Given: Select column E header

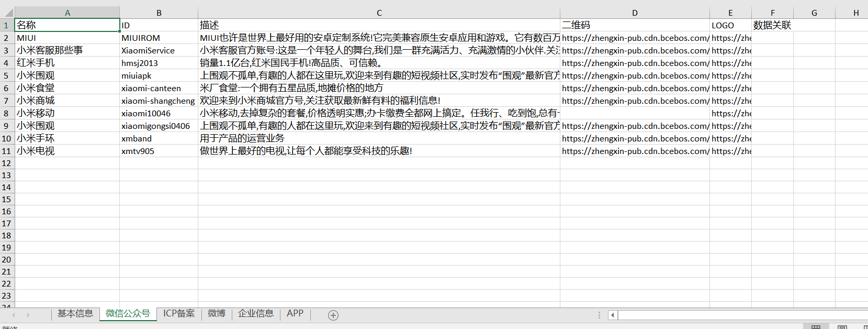Looking at the screenshot, I should point(730,13).
